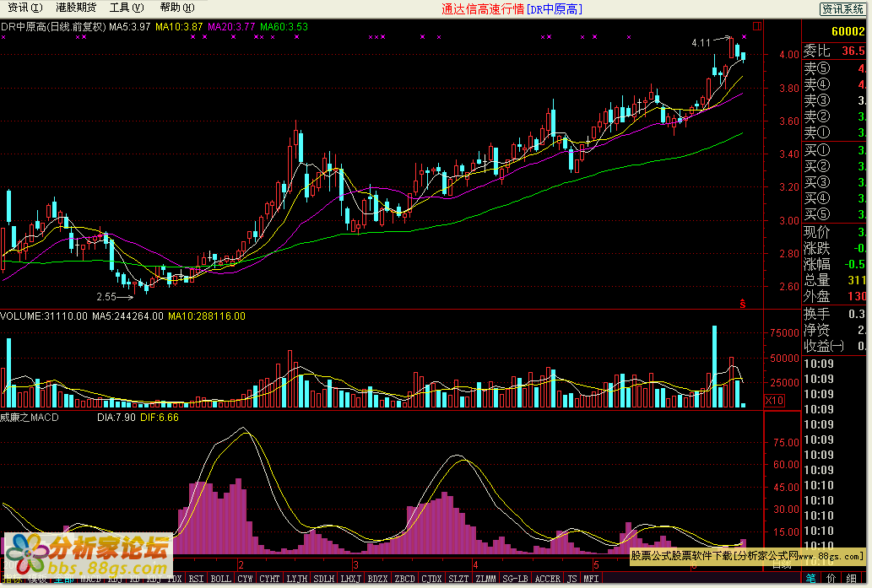Click the MA10:3.87 moving average label
This screenshot has width=872, height=588.
click(179, 27)
